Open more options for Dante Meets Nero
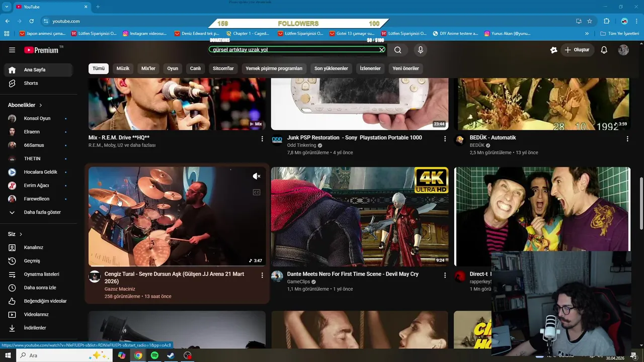 [445, 275]
